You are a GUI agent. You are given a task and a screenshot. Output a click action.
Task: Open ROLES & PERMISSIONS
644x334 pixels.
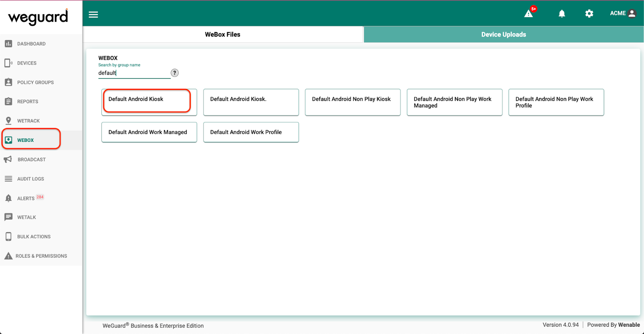click(41, 256)
